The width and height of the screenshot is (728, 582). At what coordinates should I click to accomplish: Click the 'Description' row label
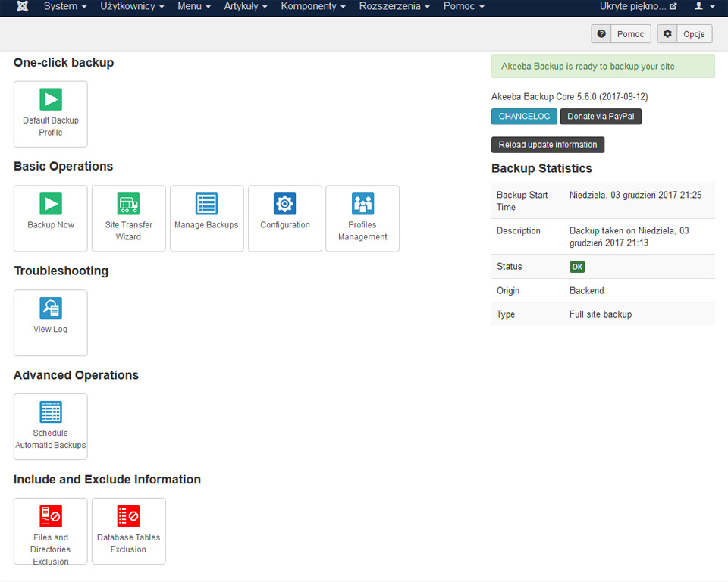519,230
